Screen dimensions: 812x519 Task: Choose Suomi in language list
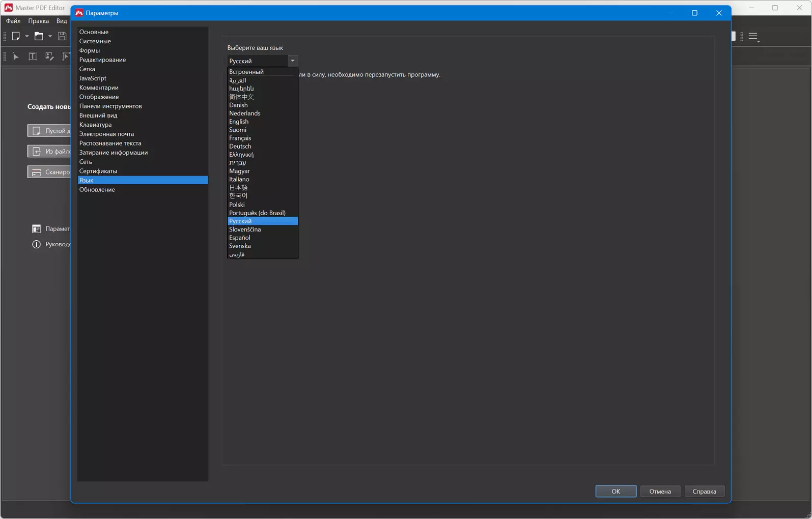263,130
